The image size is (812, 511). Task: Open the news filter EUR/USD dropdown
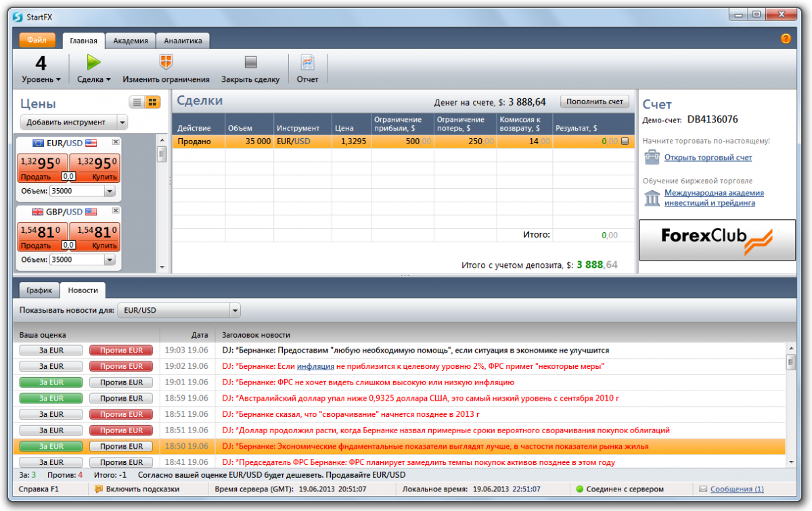235,311
